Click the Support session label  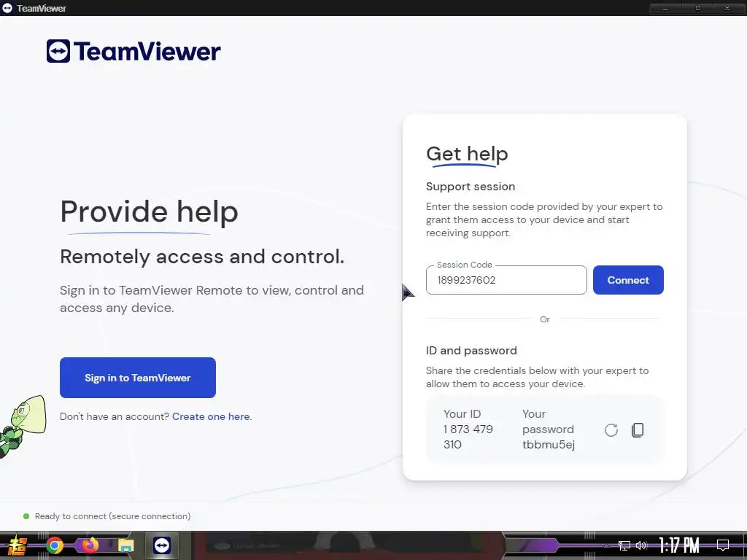471,186
